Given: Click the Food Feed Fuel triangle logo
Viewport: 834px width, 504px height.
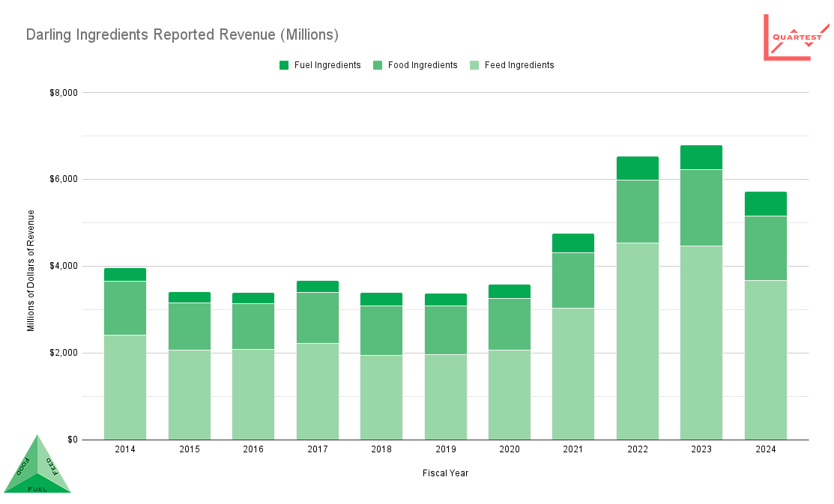Looking at the screenshot, I should point(37,464).
